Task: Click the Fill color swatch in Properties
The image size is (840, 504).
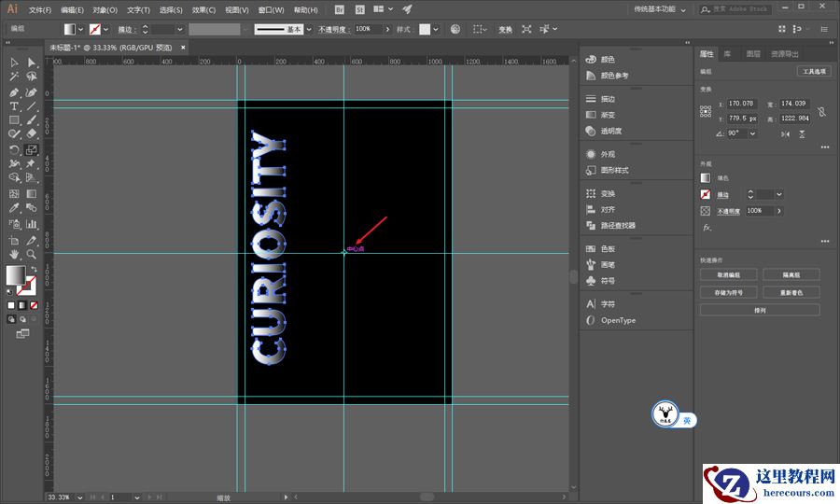Action: tap(706, 177)
